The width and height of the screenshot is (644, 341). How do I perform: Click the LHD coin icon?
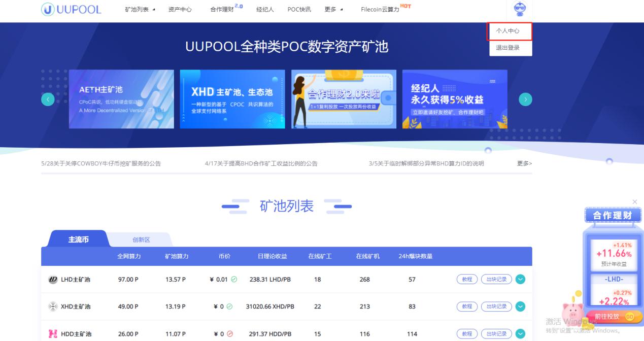53,279
